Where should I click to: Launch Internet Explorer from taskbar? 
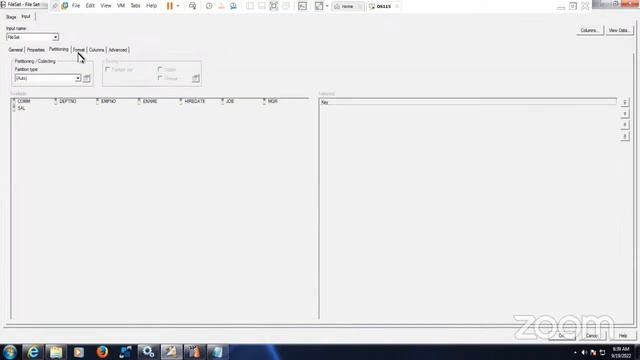(33, 352)
